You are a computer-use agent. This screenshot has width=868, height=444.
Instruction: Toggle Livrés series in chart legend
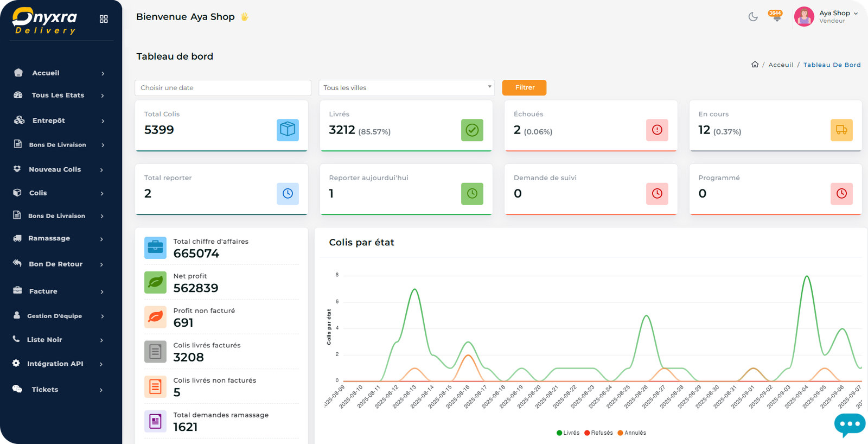(x=568, y=433)
